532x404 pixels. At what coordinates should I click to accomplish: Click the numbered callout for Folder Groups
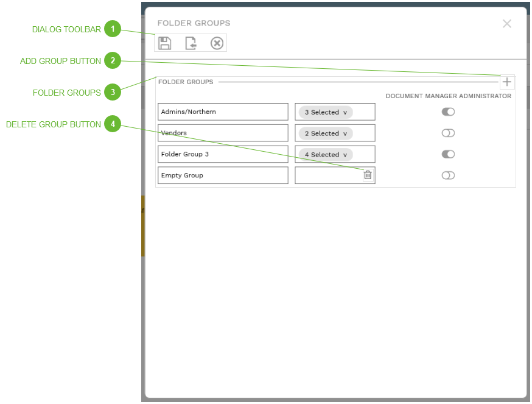[x=113, y=92]
